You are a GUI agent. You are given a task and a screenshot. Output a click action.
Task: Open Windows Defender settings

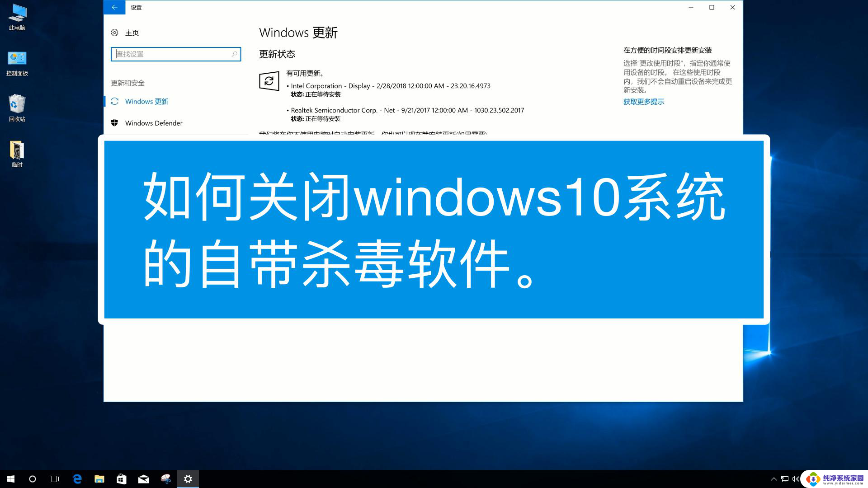click(x=153, y=123)
